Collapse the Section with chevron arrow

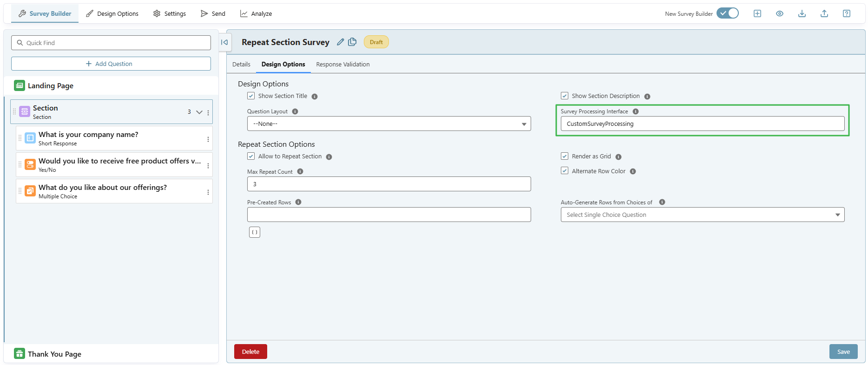pyautogui.click(x=199, y=112)
